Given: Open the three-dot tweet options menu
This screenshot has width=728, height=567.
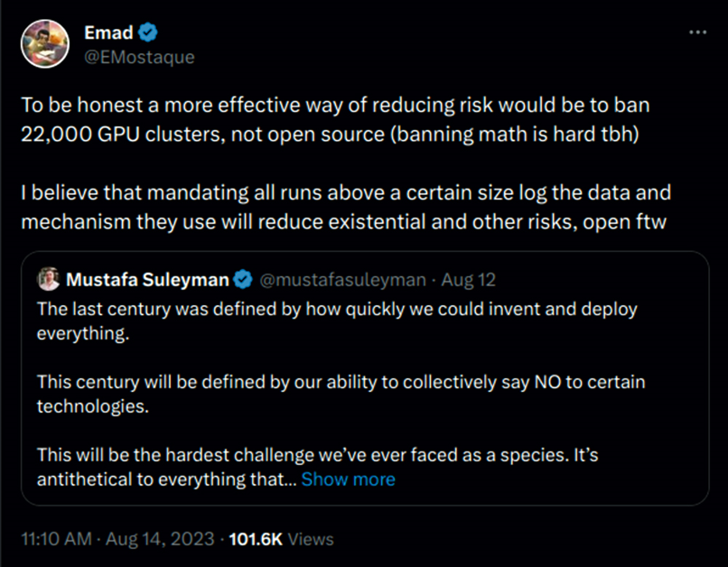Looking at the screenshot, I should [x=697, y=30].
